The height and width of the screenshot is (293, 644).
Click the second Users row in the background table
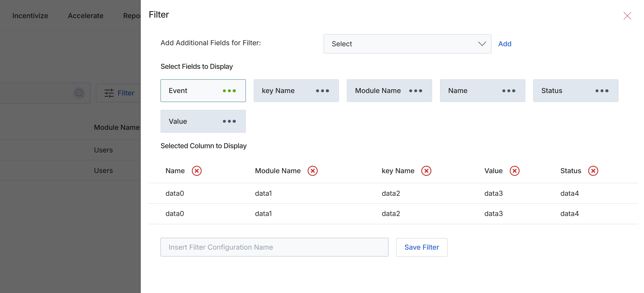click(x=70, y=171)
